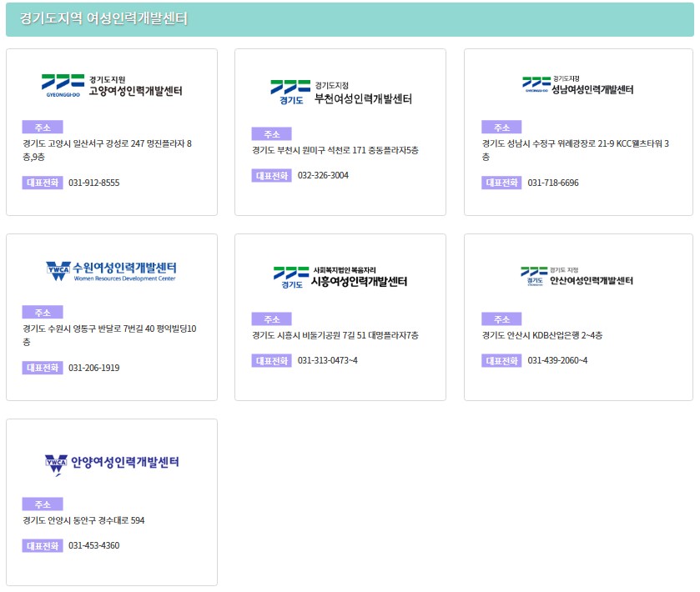Click the 시흥시 비둘기공원 7길 51 address
Image resolution: width=700 pixels, height=592 pixels.
335,335
